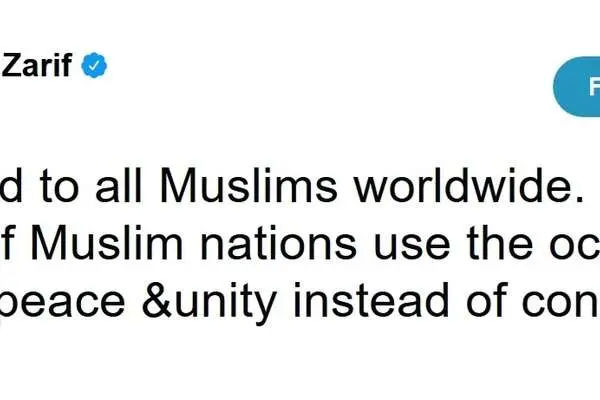Click the blue verified checkmark badge
The width and height of the screenshot is (600, 400).
click(x=94, y=65)
